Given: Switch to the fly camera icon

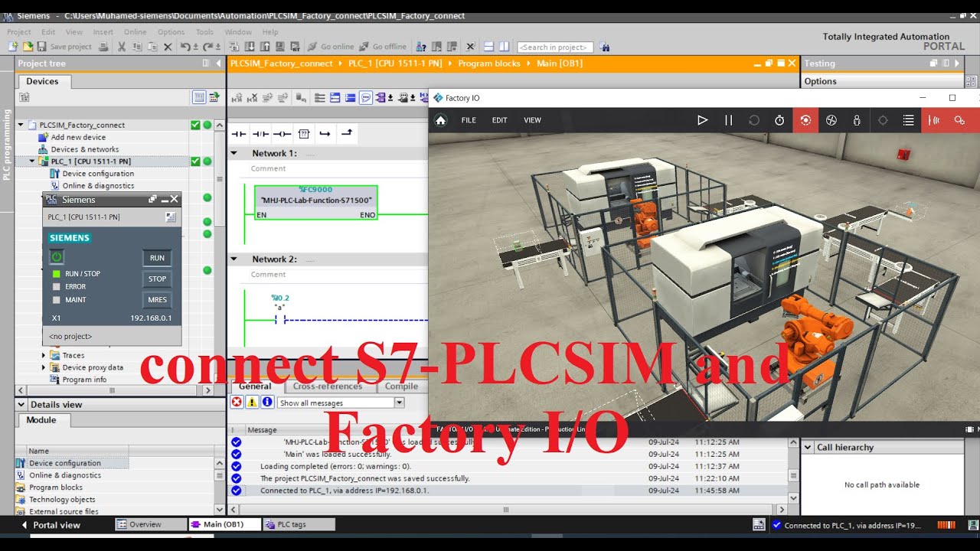Looking at the screenshot, I should coord(831,120).
